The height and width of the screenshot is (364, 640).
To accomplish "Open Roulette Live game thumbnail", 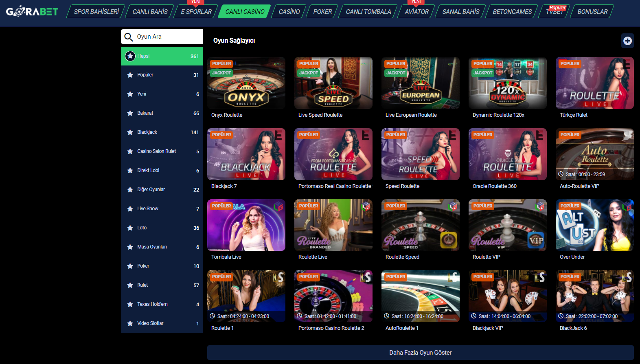I will click(x=333, y=225).
